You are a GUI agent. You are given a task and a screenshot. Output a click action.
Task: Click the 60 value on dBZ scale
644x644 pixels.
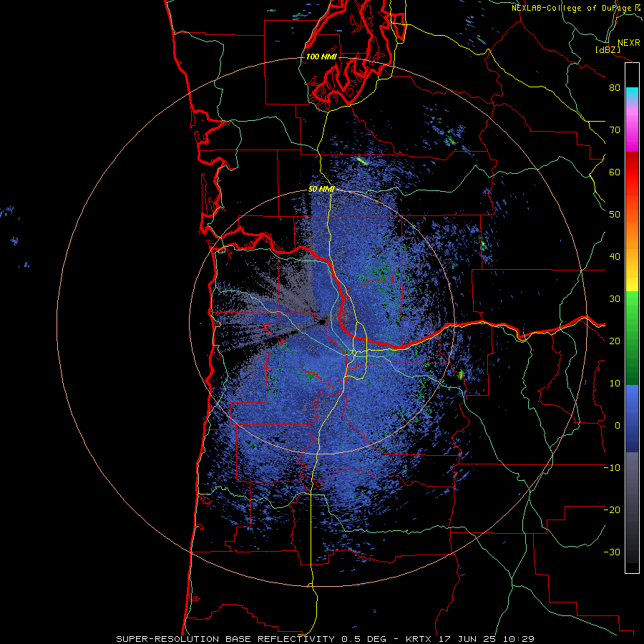click(x=615, y=172)
